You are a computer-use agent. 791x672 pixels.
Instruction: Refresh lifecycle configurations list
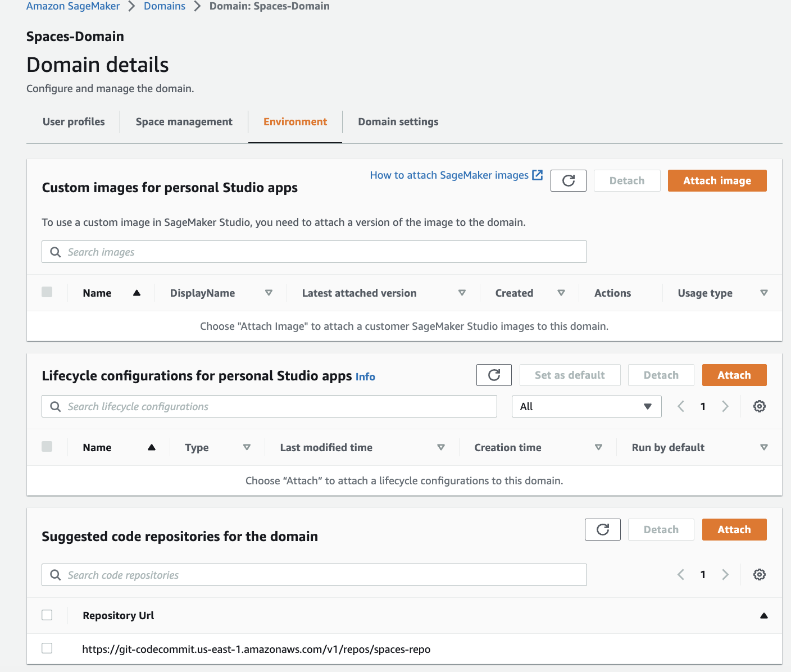coord(494,375)
